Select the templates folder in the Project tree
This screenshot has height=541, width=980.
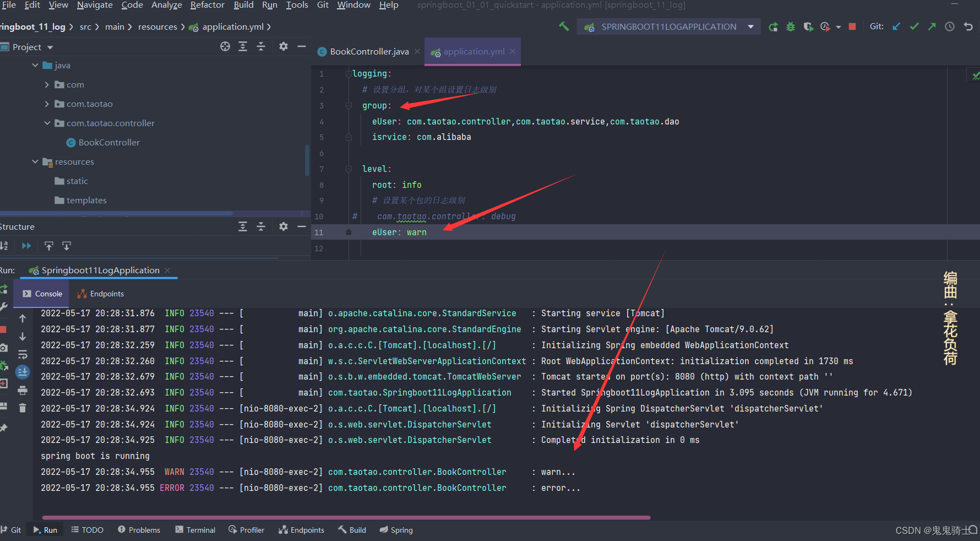click(80, 200)
